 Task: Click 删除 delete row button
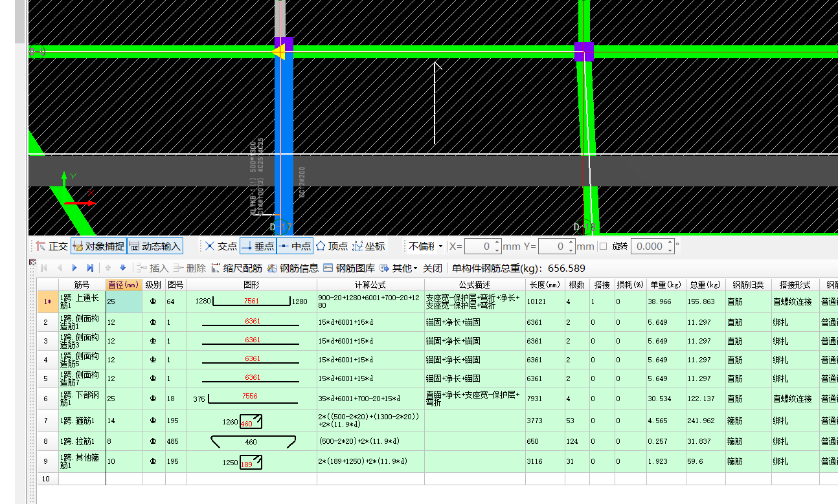tap(189, 268)
